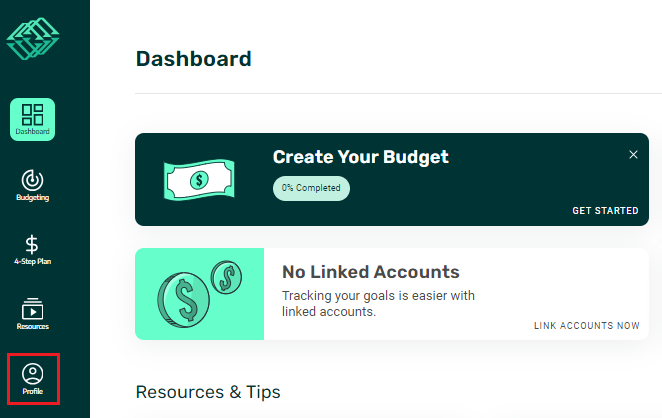Open the Dashboard sidebar icon

tap(33, 115)
